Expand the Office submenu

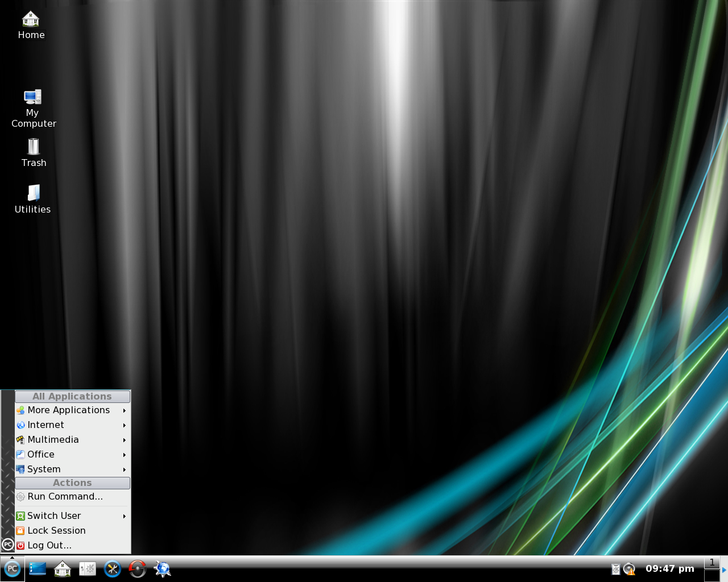(x=72, y=454)
